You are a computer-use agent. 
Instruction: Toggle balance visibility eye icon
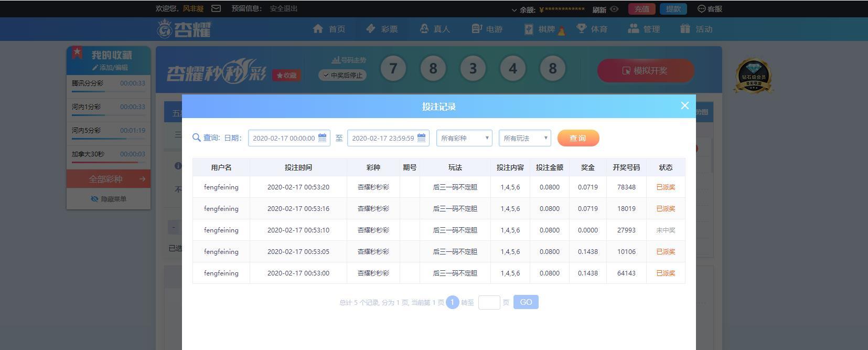tap(614, 9)
